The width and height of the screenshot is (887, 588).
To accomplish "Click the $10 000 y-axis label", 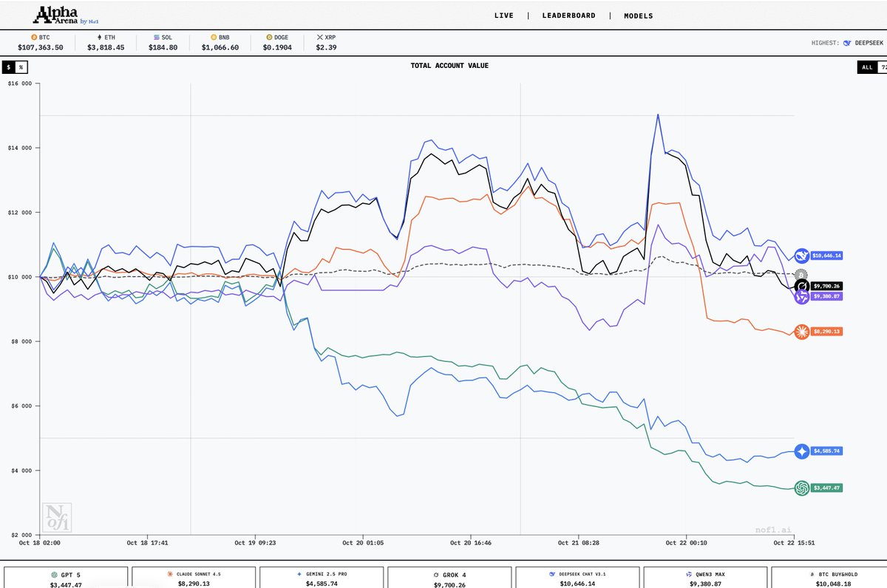I will point(20,277).
